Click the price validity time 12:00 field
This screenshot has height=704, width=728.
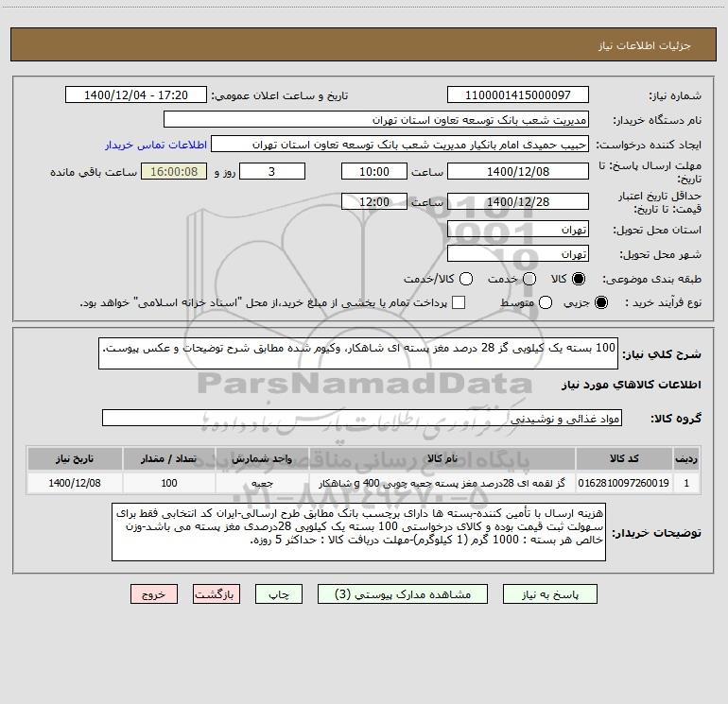click(x=374, y=201)
